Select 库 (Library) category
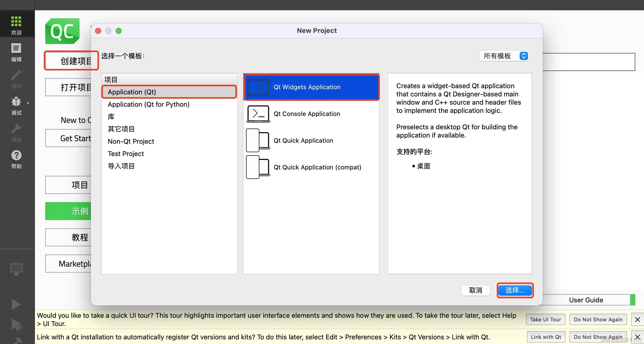This screenshot has width=644, height=344. (x=169, y=117)
